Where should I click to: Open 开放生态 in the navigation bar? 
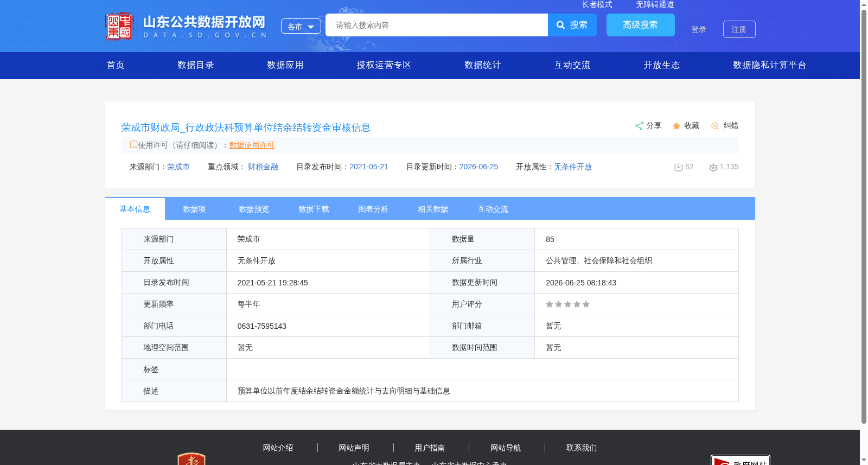(662, 65)
